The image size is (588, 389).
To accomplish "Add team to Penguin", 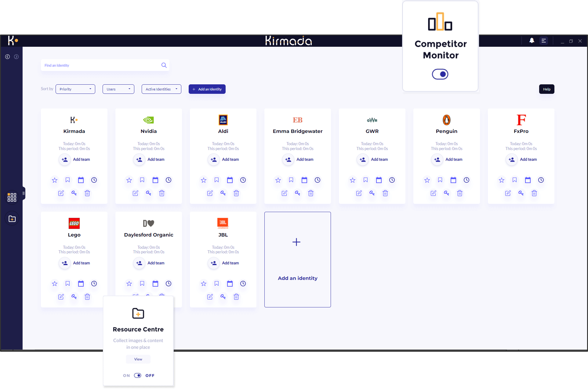I will point(447,160).
